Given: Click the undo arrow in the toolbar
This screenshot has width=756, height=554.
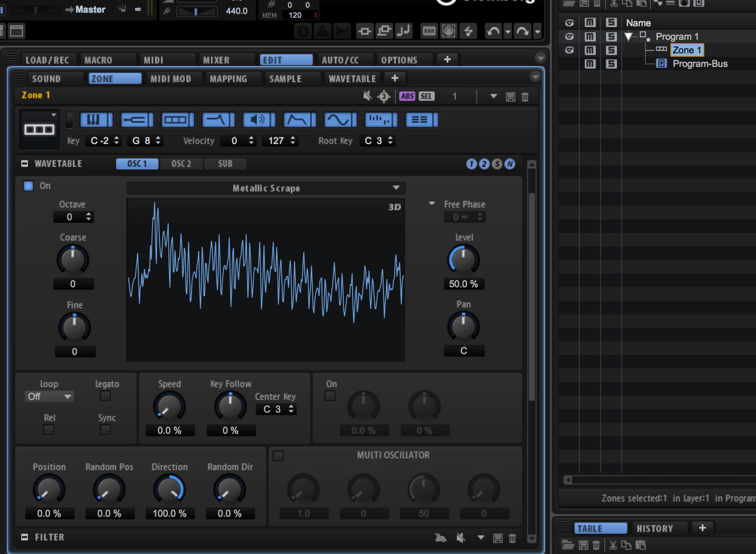Looking at the screenshot, I should [x=493, y=32].
